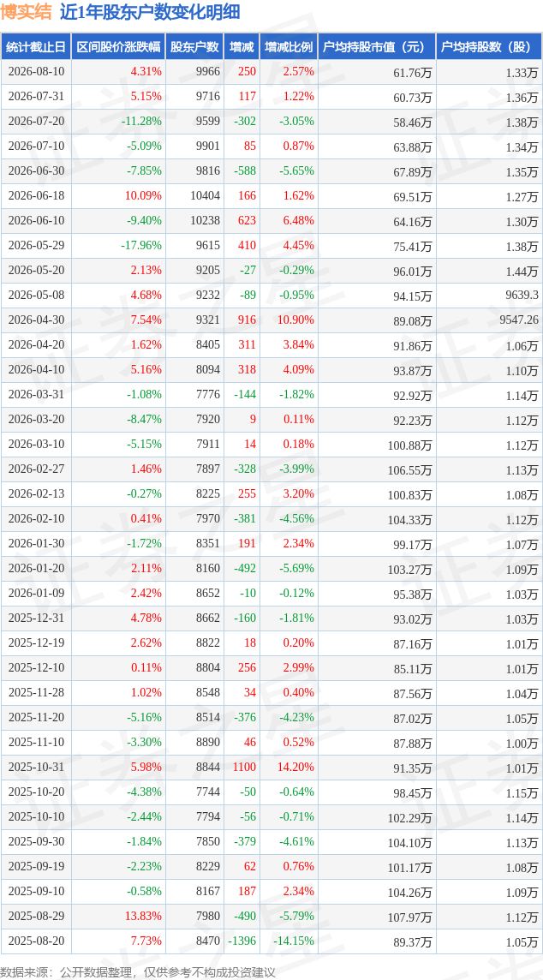
Task: Select the 增减比例 column header
Action: 288,47
